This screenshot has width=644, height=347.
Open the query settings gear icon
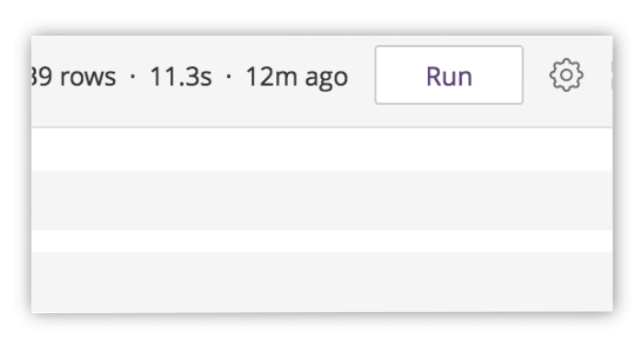[567, 75]
